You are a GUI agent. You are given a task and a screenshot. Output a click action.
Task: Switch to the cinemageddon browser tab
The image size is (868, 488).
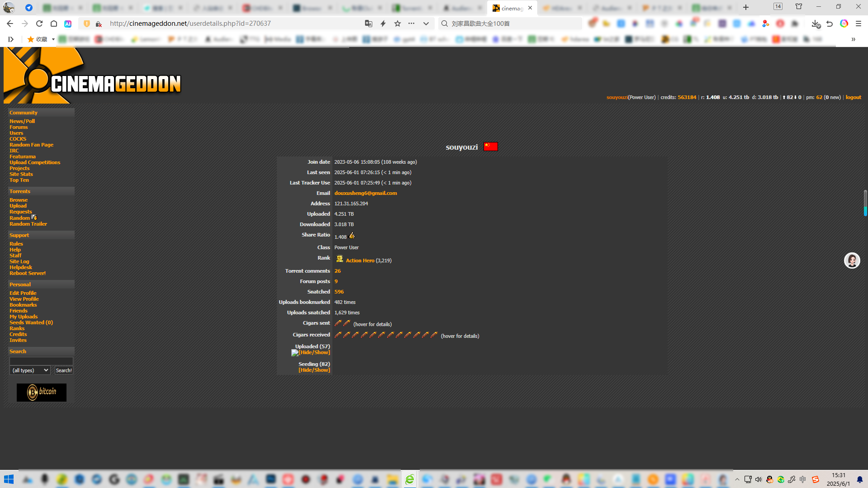click(512, 8)
